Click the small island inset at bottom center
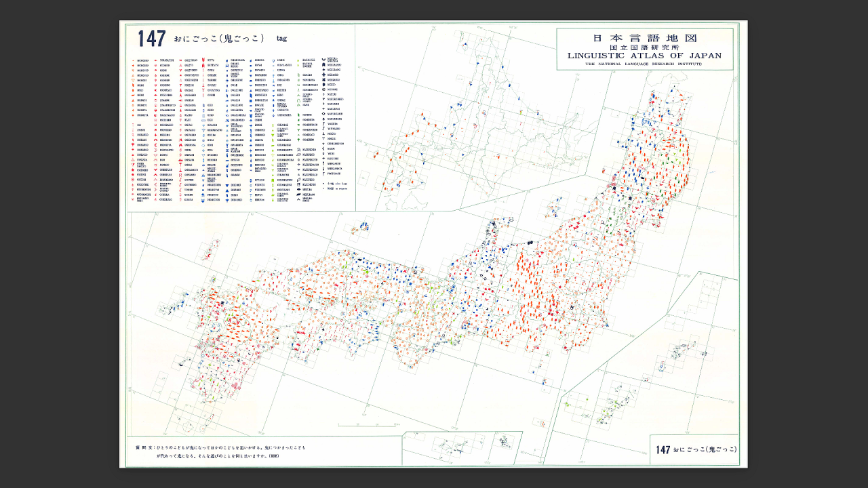Viewport: 868px width, 488px height. pos(462,448)
